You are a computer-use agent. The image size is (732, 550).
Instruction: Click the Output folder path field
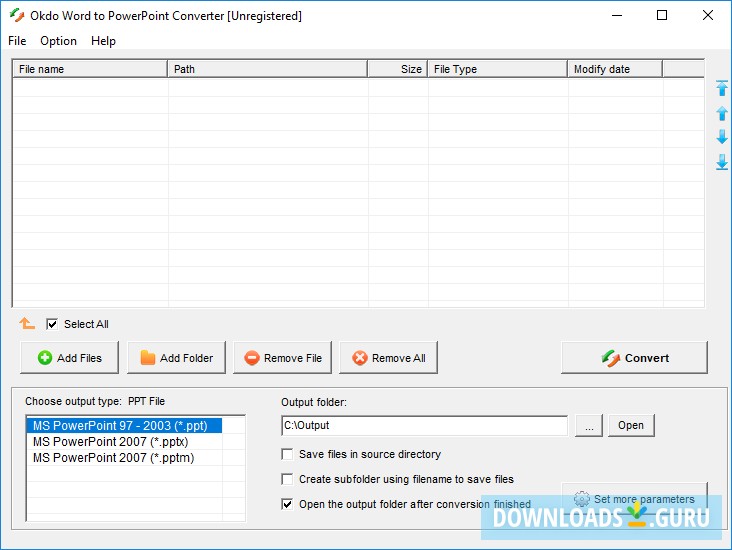coord(425,425)
